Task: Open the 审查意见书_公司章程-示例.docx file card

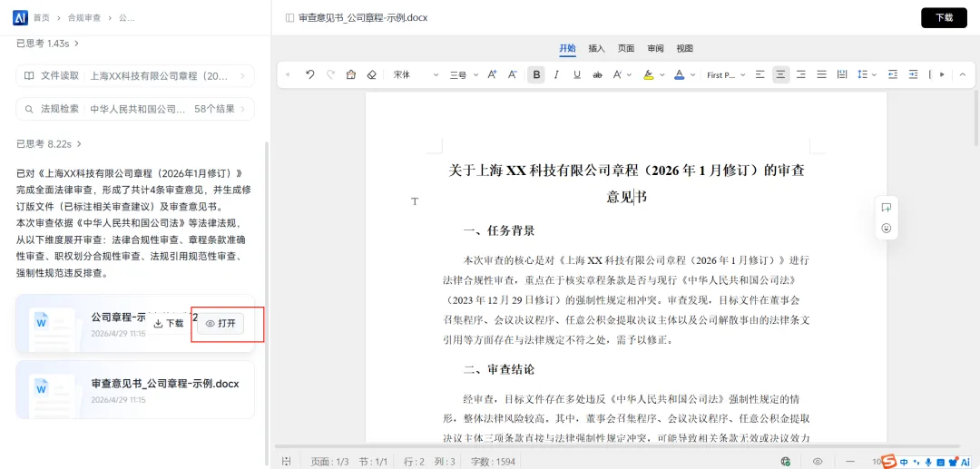Action: 135,390
